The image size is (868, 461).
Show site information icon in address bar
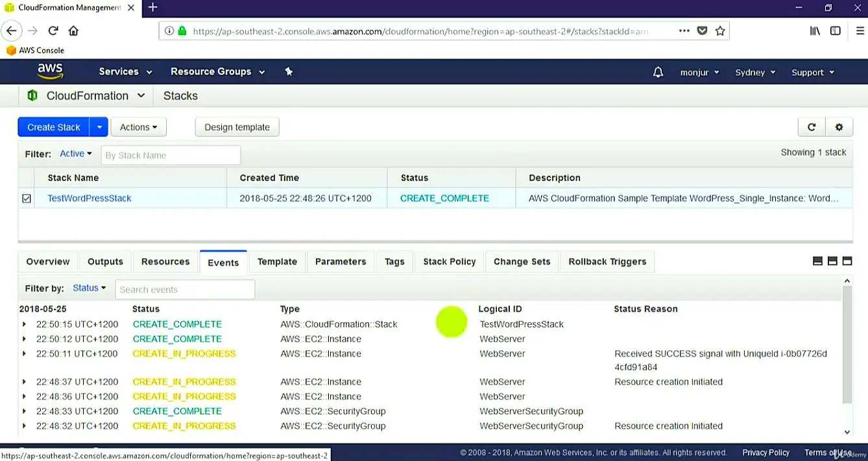click(169, 30)
